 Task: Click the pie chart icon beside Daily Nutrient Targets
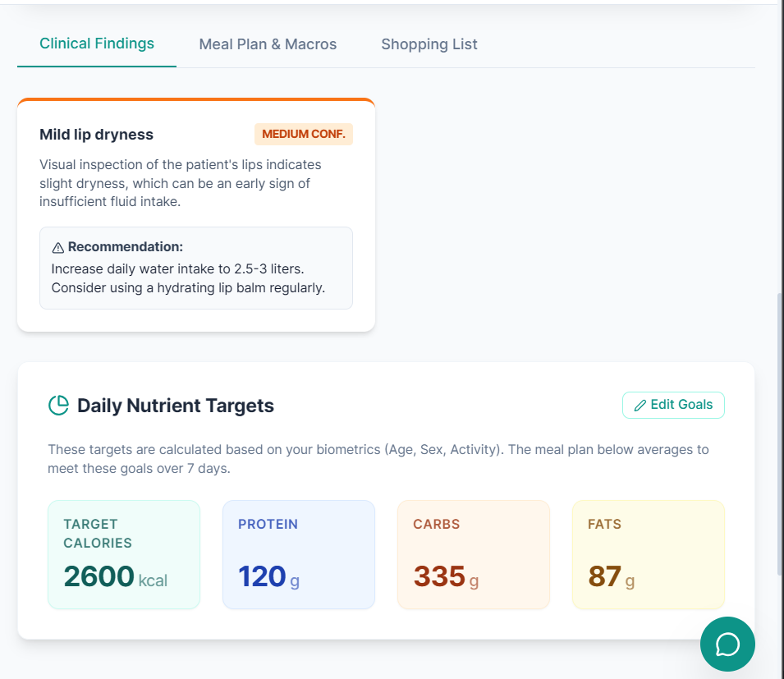pos(58,405)
